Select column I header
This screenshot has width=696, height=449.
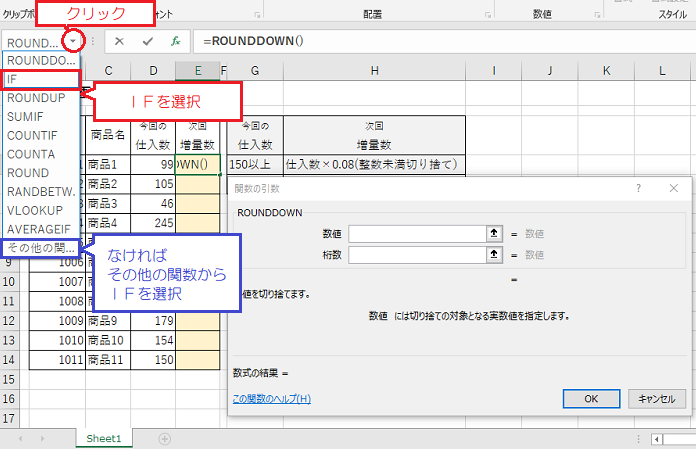point(494,71)
